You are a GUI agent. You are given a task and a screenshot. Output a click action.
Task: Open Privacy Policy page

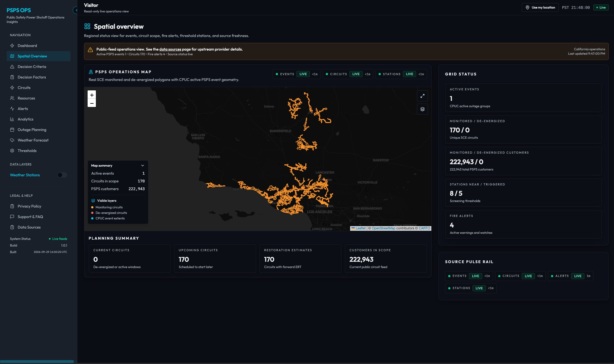pos(38,206)
